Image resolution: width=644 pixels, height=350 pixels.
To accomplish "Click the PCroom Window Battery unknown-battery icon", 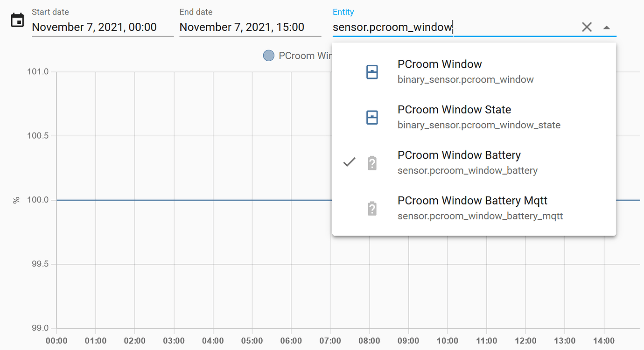I will tap(372, 163).
